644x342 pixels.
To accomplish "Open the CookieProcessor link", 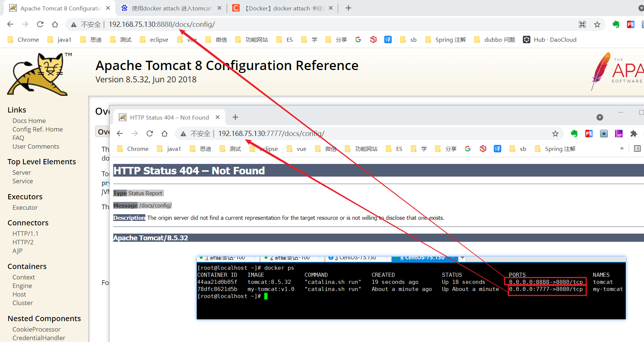I will (37, 329).
